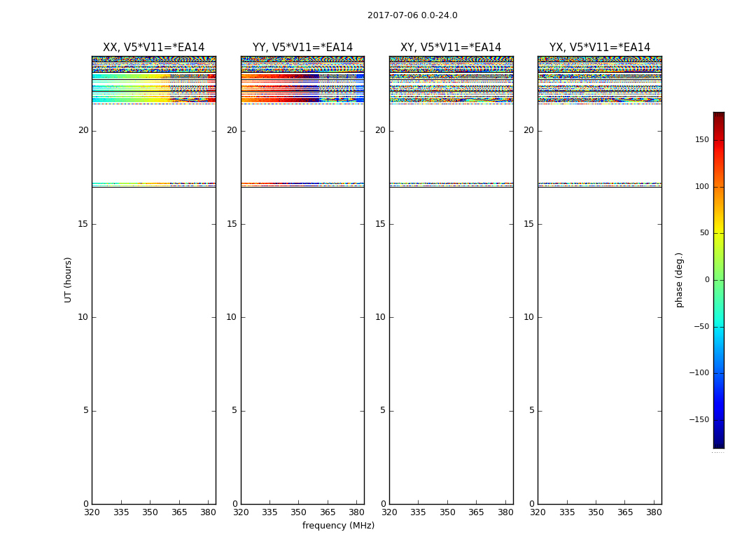Image resolution: width=735 pixels, height=560 pixels.
Task: Click the "UT (hours)" axis label
Action: 68,280
